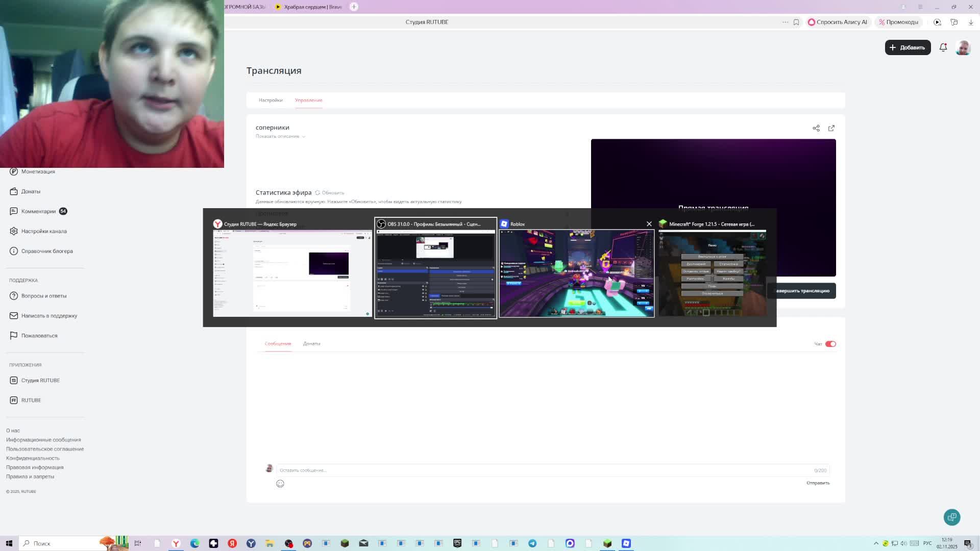The image size is (980, 551).
Task: Open Комментарии in the sidebar
Action: click(x=38, y=211)
